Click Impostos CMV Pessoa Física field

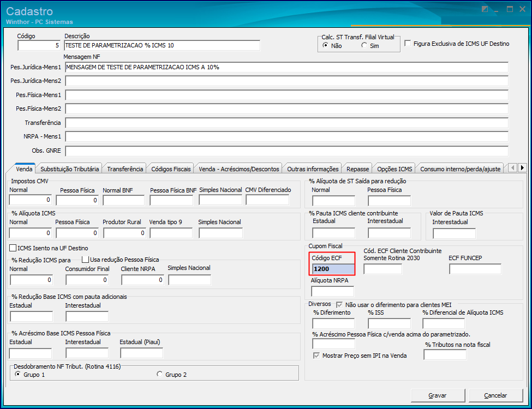tap(77, 201)
